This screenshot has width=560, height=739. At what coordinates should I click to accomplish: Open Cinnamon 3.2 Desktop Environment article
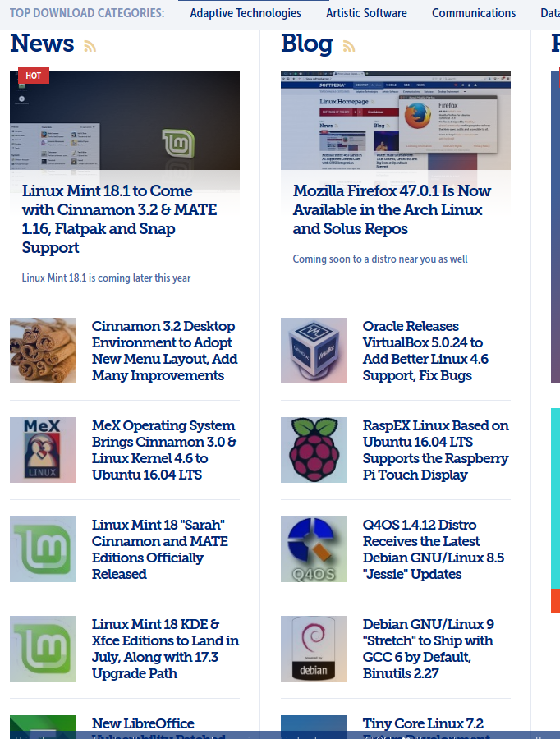coord(164,351)
